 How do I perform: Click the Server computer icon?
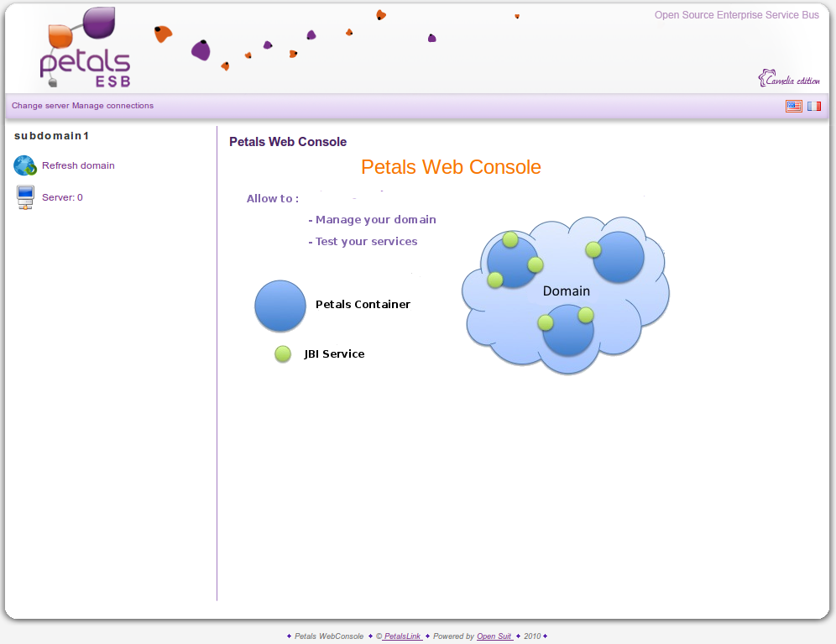pos(25,197)
